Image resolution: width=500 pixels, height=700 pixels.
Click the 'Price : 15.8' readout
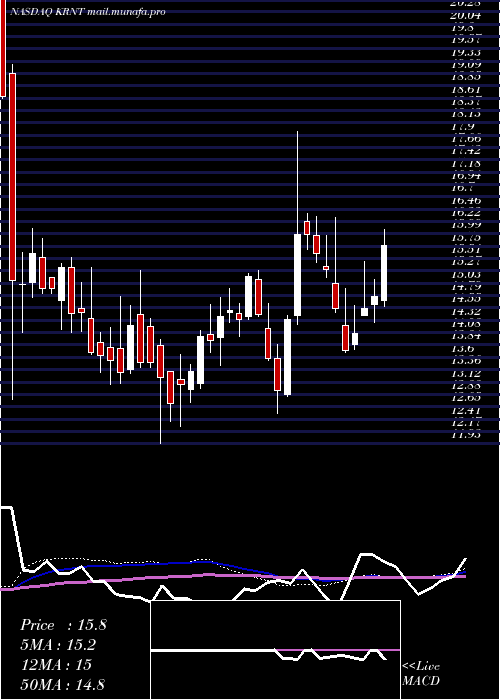pyautogui.click(x=63, y=625)
